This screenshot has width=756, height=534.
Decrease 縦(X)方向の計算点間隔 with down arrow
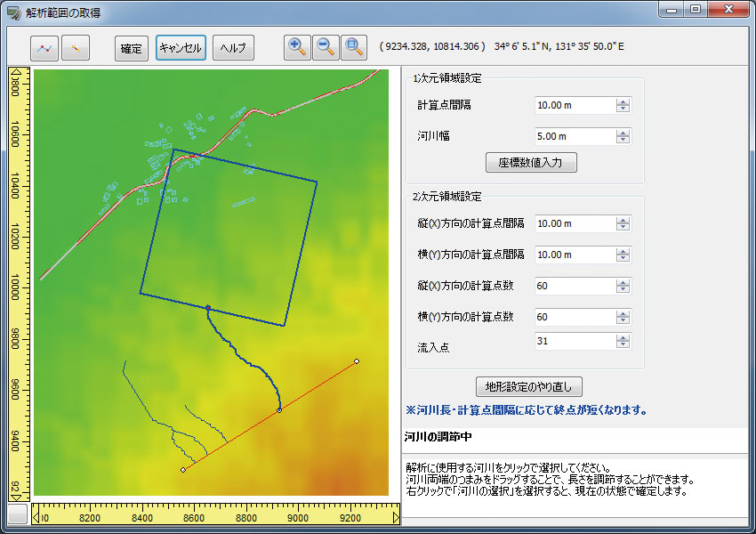click(623, 227)
